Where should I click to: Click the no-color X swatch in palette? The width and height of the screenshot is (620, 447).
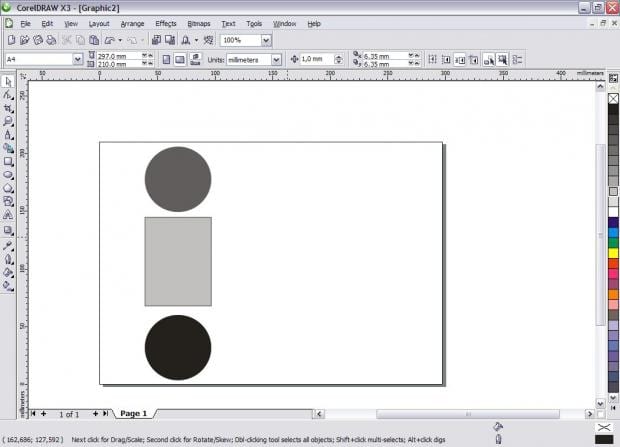[613, 98]
